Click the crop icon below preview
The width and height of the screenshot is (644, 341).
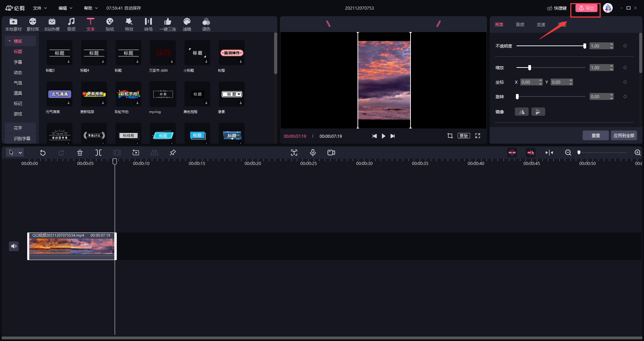(x=450, y=136)
